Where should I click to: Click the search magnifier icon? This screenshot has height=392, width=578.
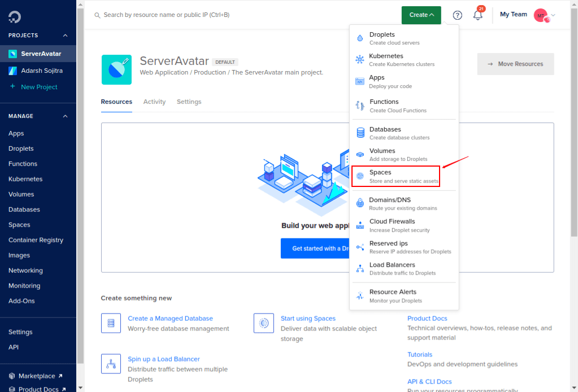[x=97, y=15]
